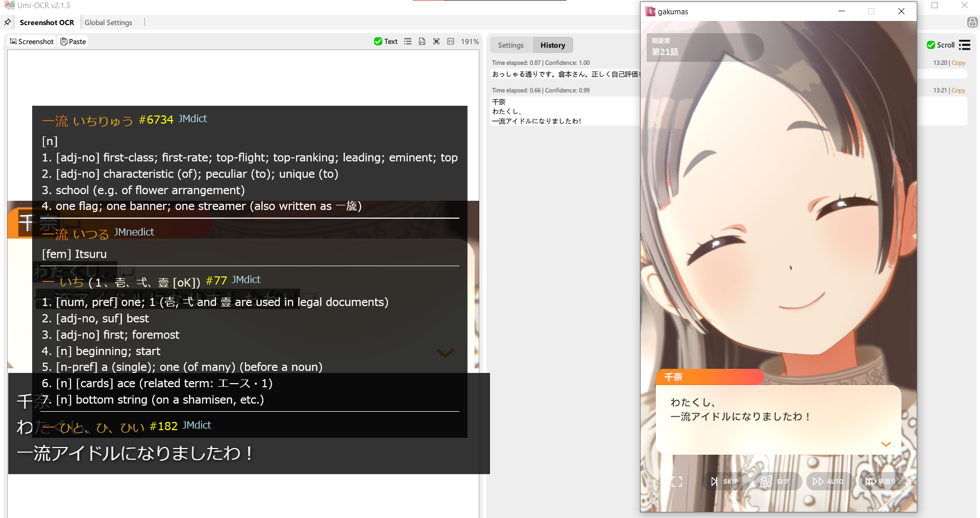Click 'Time elapsed: 0.87 | Confidence: 1.00' line

(x=541, y=63)
